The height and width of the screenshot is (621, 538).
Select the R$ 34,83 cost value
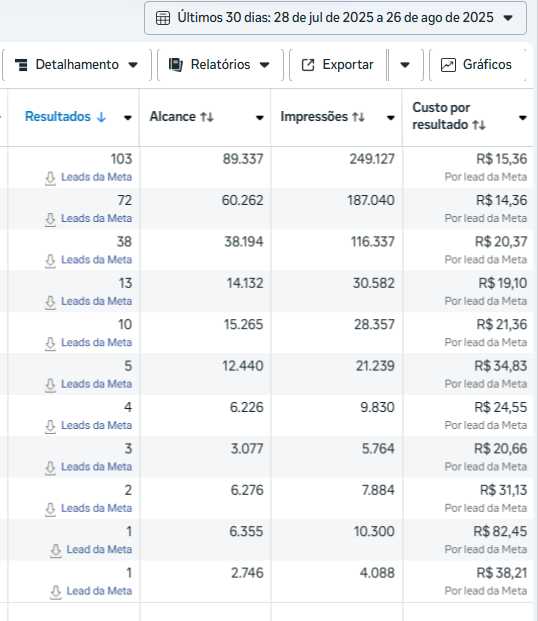pyautogui.click(x=501, y=366)
